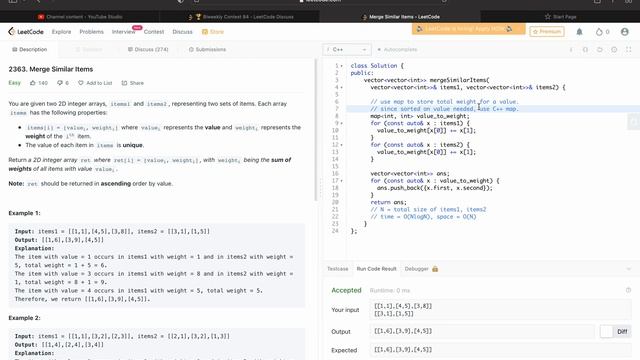Image resolution: width=640 pixels, height=360 pixels.
Task: Open the Discuss (274) tab
Action: pyautogui.click(x=148, y=49)
